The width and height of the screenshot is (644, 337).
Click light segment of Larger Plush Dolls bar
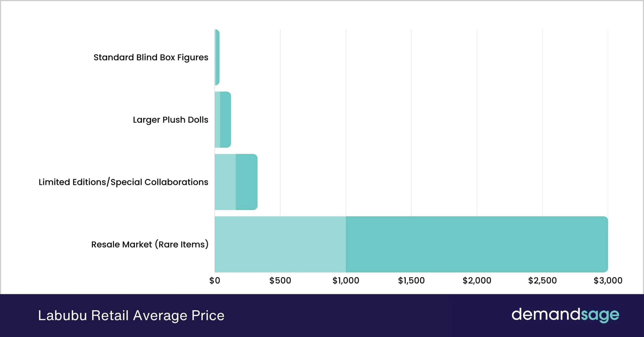pyautogui.click(x=217, y=120)
